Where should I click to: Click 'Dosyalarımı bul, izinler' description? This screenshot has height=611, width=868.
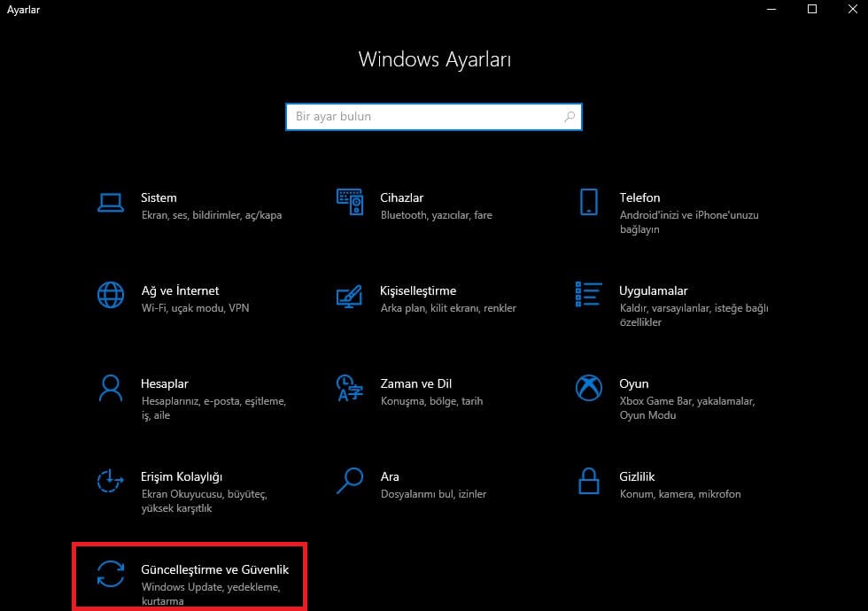tap(433, 494)
